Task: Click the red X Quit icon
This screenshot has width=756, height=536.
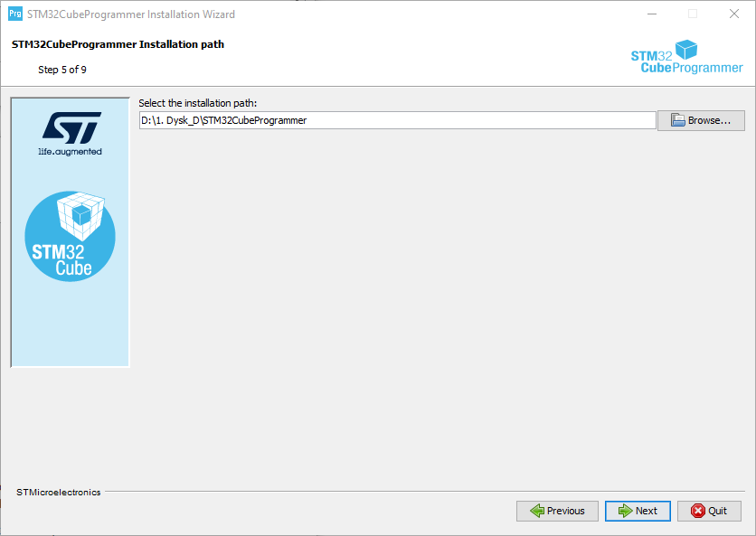Action: (x=697, y=511)
